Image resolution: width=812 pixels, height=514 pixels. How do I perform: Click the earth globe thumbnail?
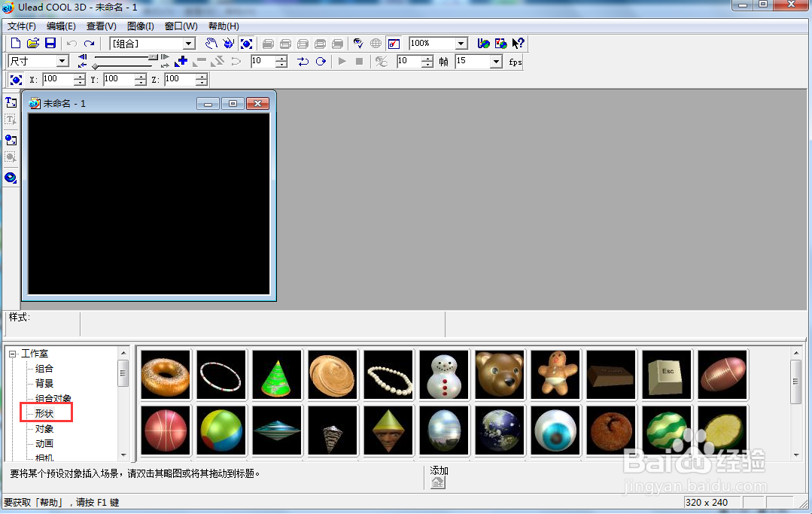click(x=500, y=430)
